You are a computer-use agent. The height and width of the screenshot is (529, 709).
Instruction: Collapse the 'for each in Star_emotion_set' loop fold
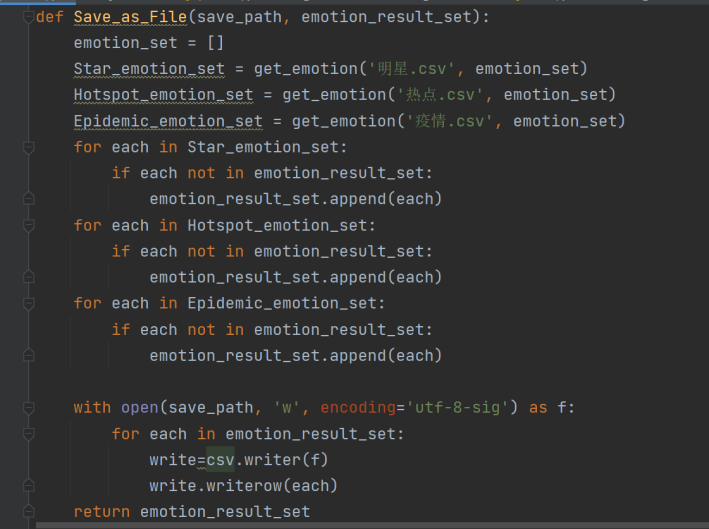pyautogui.click(x=28, y=147)
